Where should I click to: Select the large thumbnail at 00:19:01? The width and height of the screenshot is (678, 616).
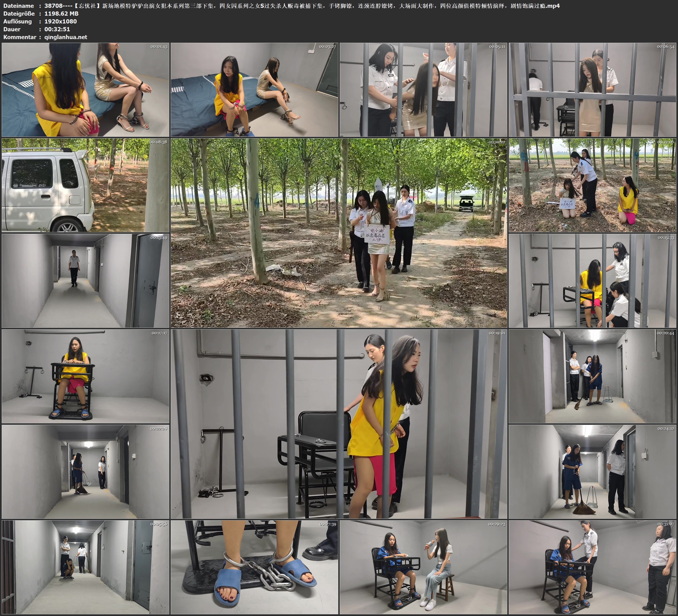(339, 424)
